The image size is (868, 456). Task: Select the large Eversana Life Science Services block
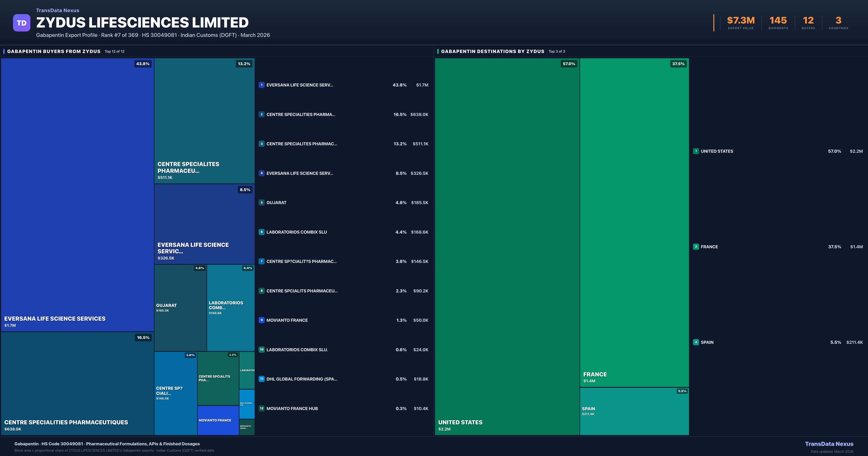(x=77, y=194)
